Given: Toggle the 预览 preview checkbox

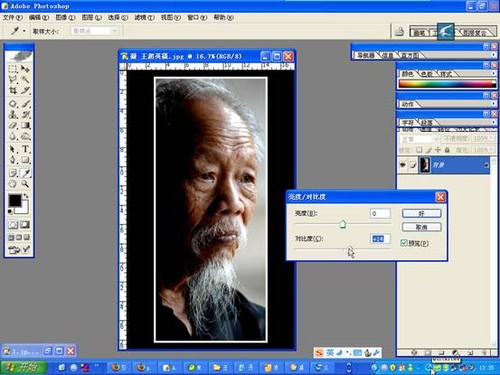Looking at the screenshot, I should [404, 243].
